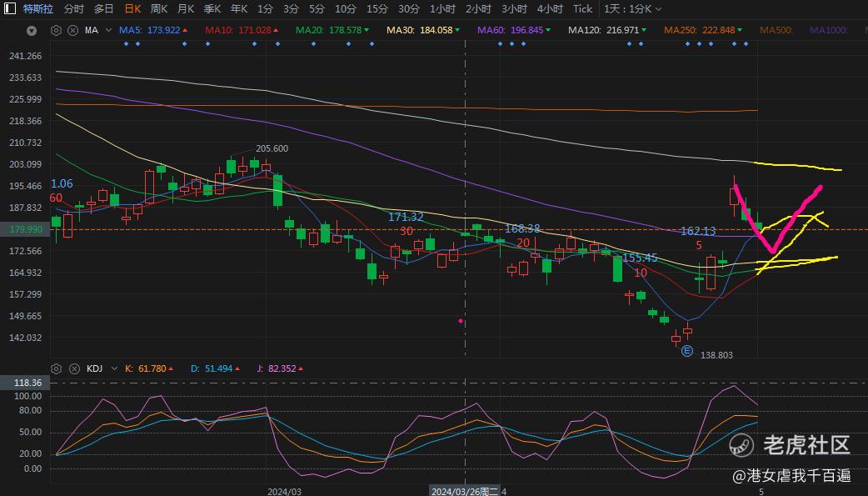Click the 138.803 low price label
The image size is (868, 496).
(716, 355)
